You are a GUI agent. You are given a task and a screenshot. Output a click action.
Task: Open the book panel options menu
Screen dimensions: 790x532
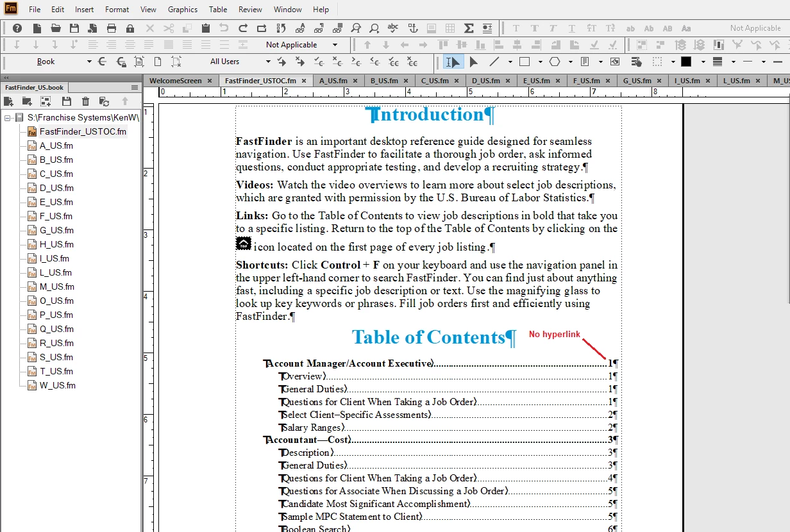pos(135,87)
